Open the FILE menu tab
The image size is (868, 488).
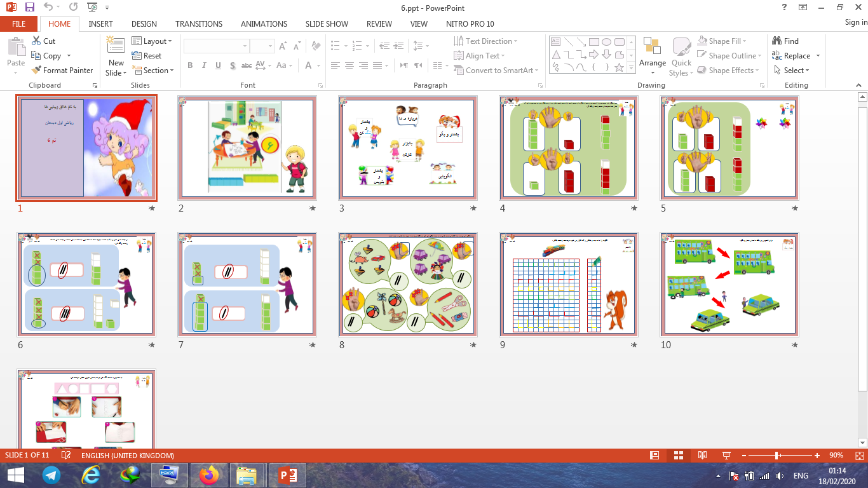click(19, 24)
